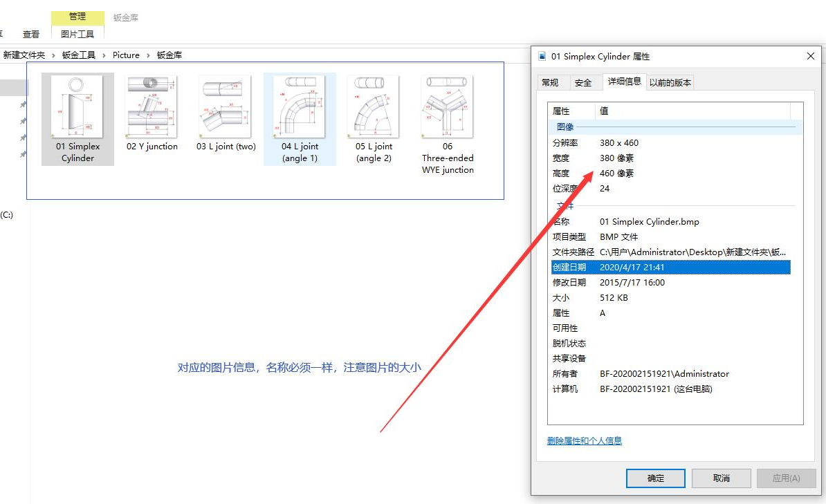Open the 02 Y junction image file
This screenshot has width=826, height=504.
tap(152, 107)
